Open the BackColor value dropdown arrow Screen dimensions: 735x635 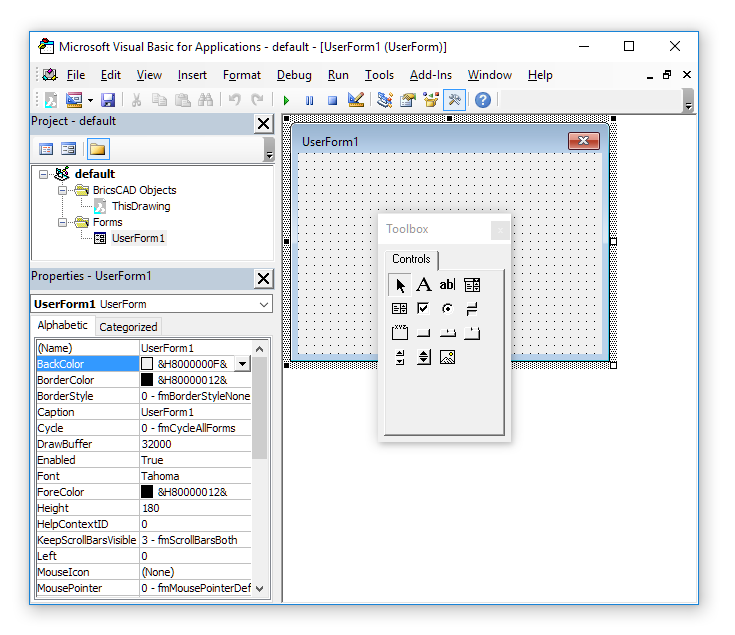(242, 364)
